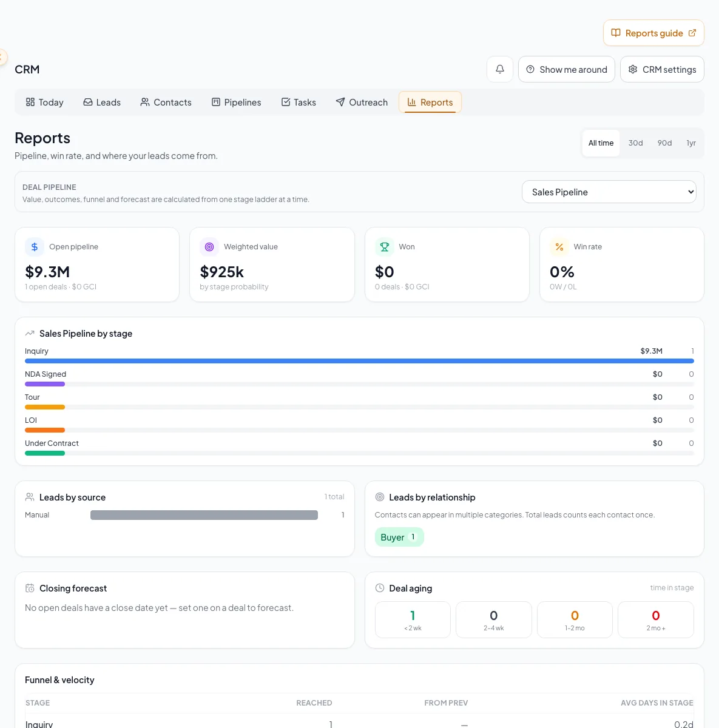Click the Inquiry stage blue bar

(x=359, y=361)
